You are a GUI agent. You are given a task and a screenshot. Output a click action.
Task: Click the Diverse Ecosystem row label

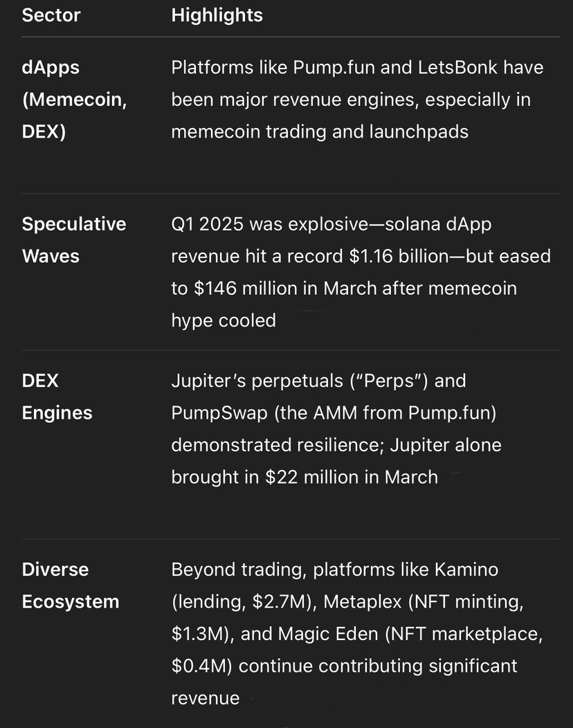(71, 585)
